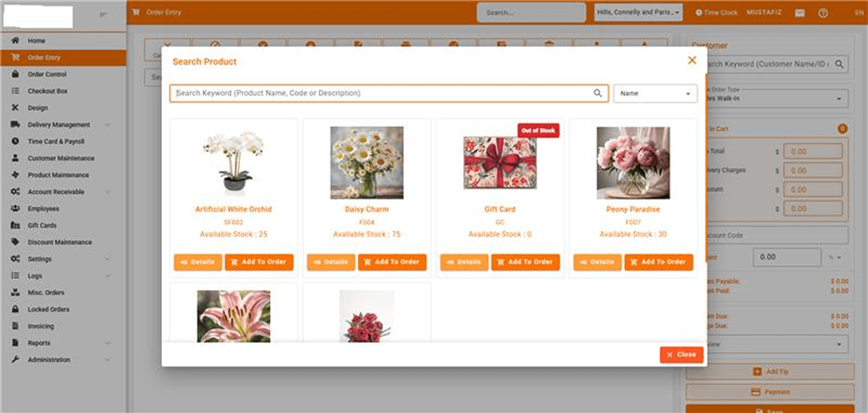Go to Order Control in sidebar
Image resolution: width=868 pixels, height=413 pixels.
[x=47, y=74]
